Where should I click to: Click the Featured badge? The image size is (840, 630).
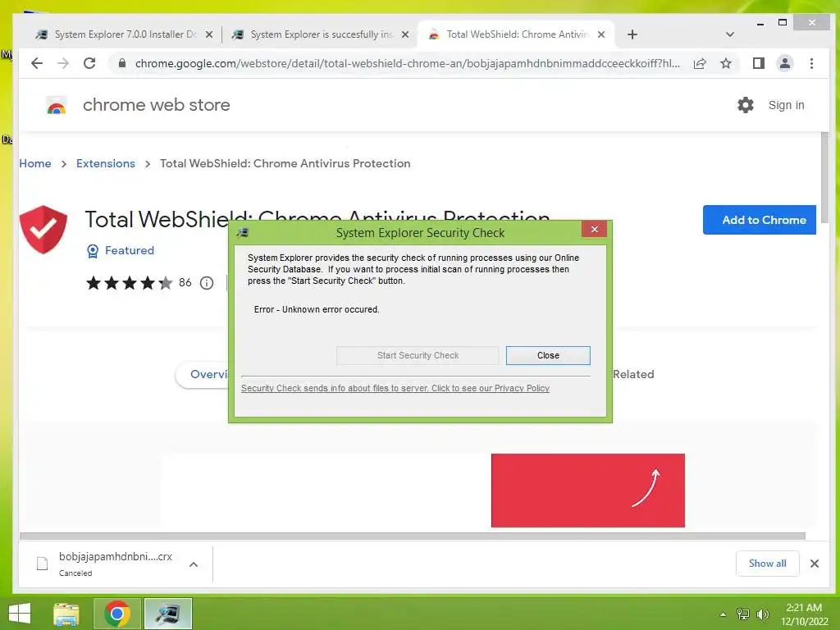(x=121, y=250)
